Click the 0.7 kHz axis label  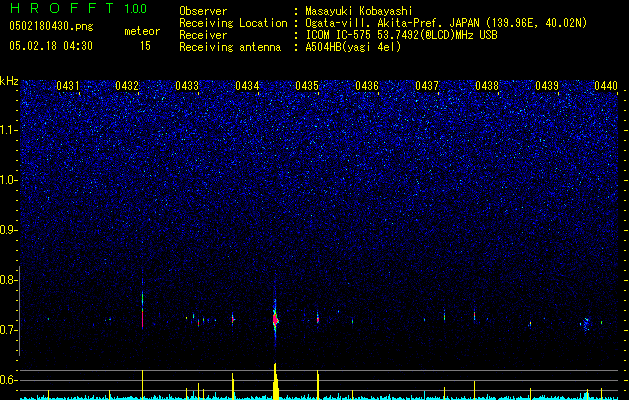pyautogui.click(x=7, y=330)
